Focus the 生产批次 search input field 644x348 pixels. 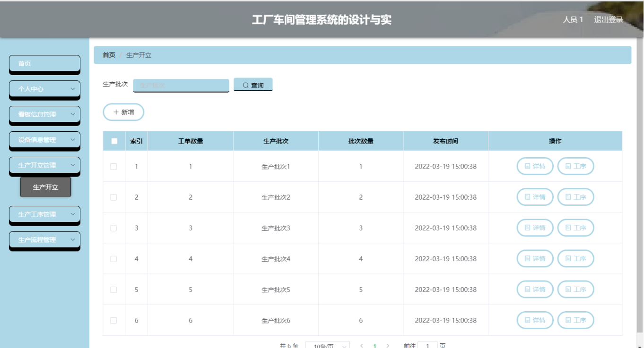(x=181, y=85)
